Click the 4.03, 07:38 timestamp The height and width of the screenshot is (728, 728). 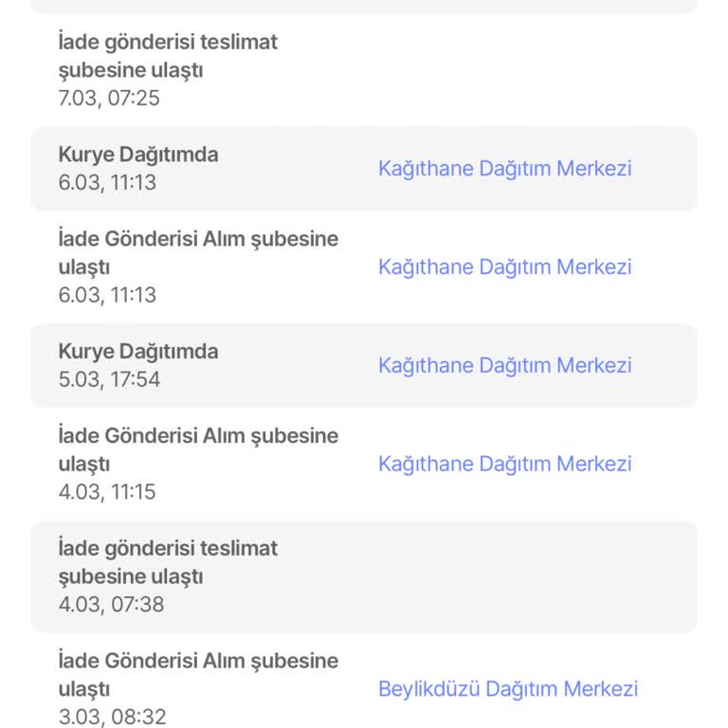coord(112,605)
